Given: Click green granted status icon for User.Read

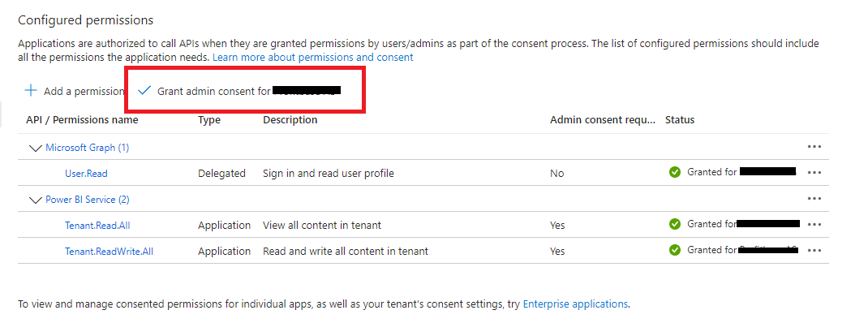Looking at the screenshot, I should (674, 172).
